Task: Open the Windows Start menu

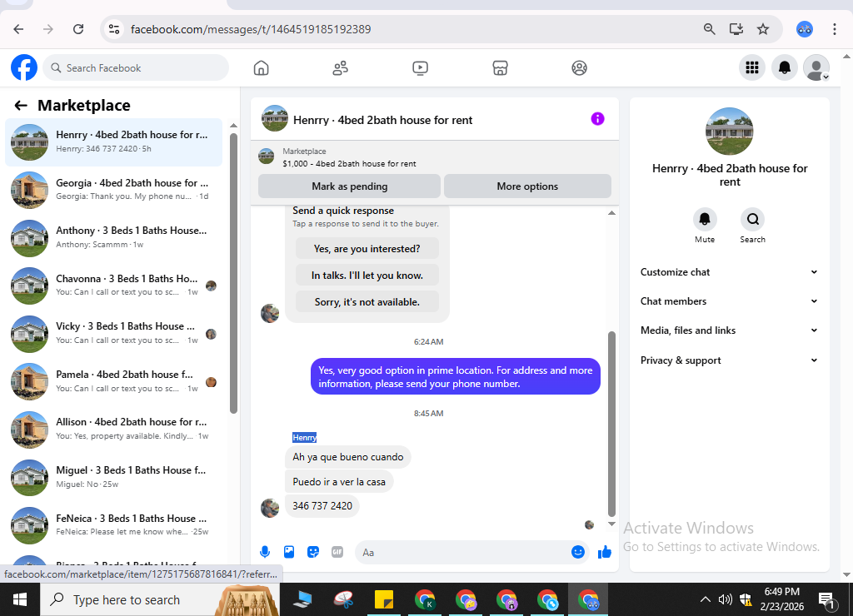Action: 20,599
